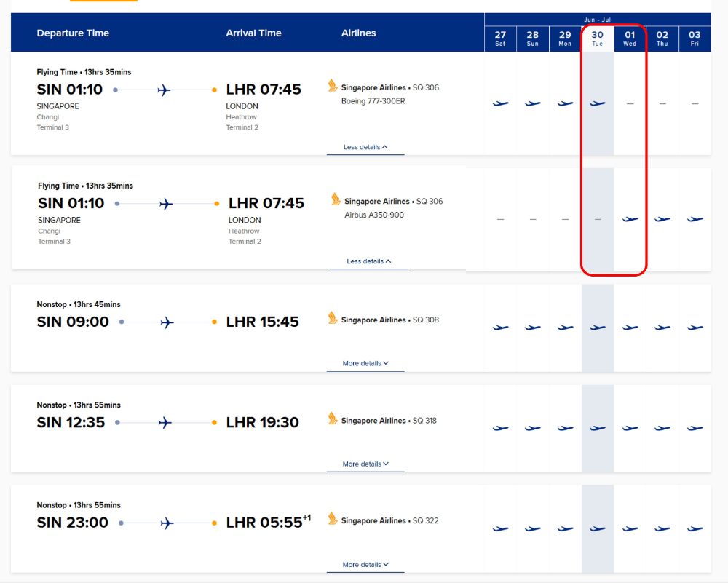This screenshot has height=583, width=728.
Task: Click the SQ 306 Airbus plane icon under Wednesday 01
Action: 630,219
